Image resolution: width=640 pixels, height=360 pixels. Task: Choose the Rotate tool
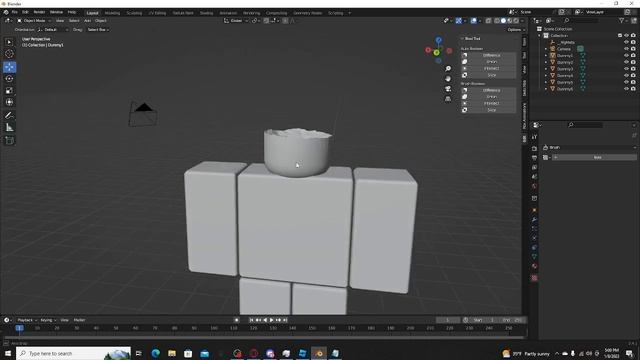click(x=9, y=78)
